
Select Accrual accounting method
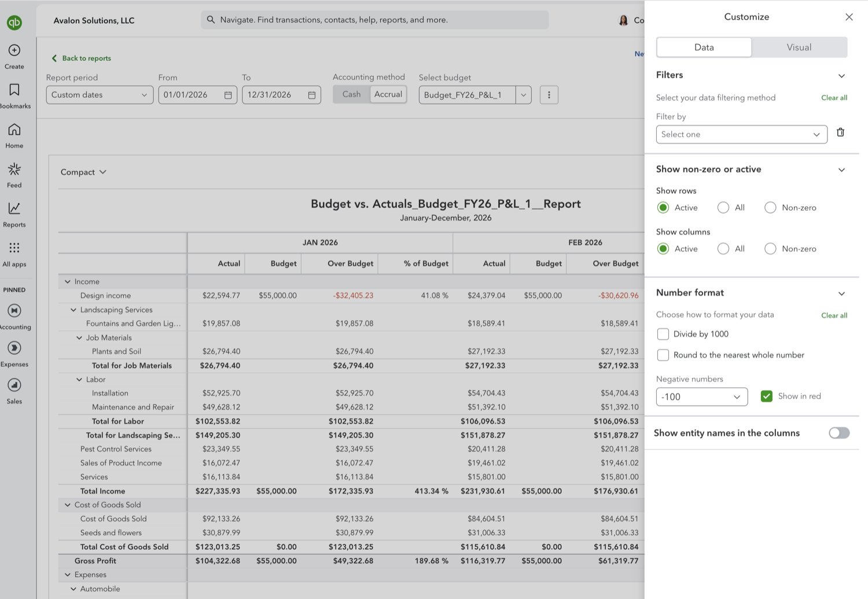(388, 94)
